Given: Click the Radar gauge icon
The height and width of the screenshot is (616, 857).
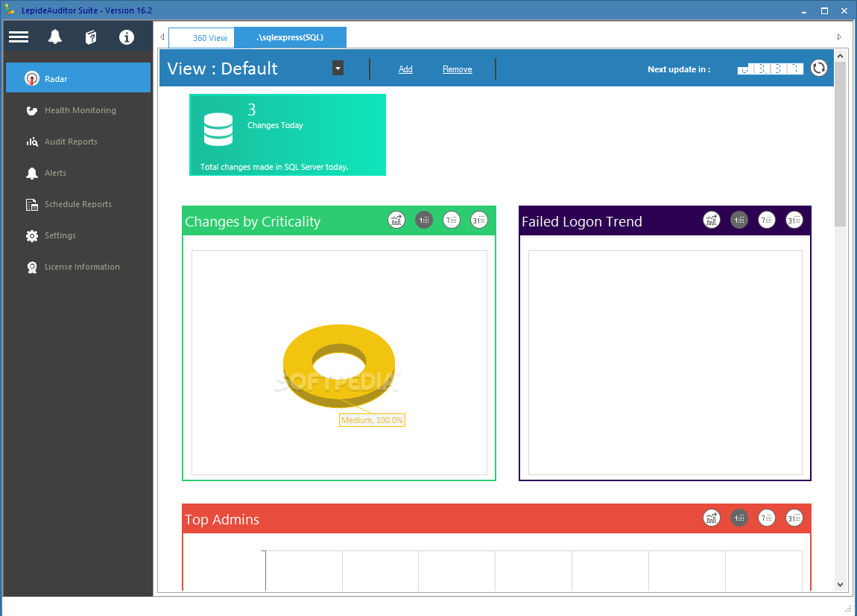Looking at the screenshot, I should pyautogui.click(x=32, y=79).
